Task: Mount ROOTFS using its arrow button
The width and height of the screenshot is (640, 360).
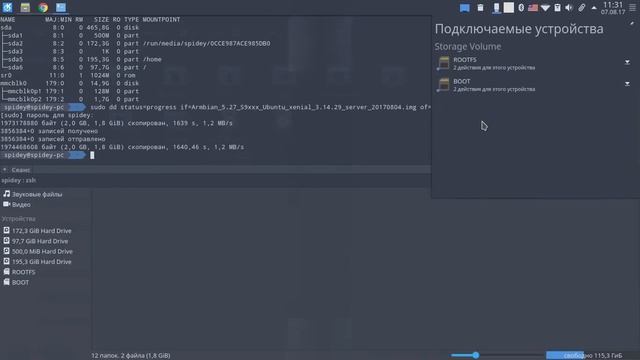Action: click(x=627, y=62)
